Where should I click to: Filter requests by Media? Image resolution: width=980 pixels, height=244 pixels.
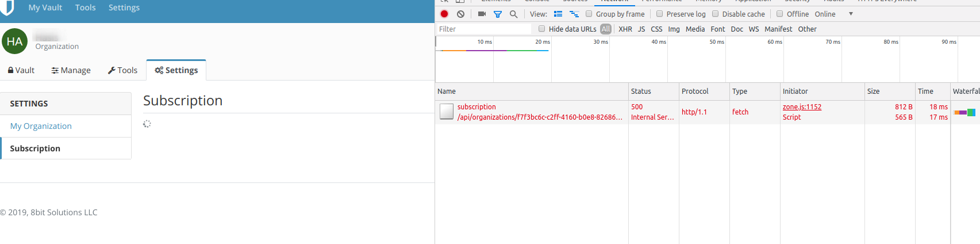coord(695,29)
